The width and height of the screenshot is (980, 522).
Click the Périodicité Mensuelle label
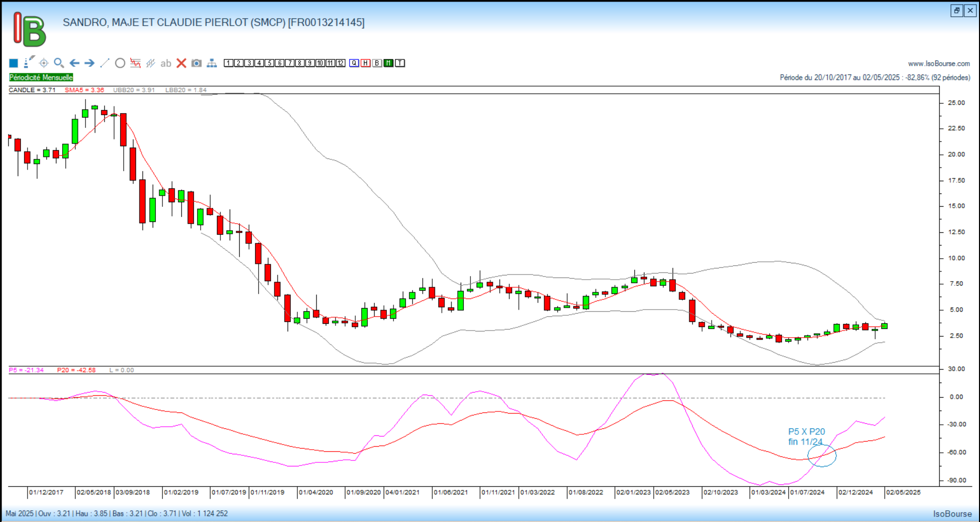(41, 77)
